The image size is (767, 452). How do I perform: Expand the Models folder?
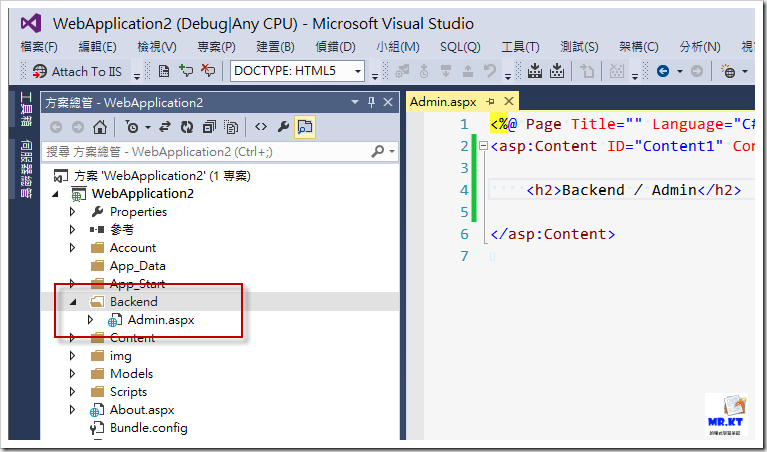72,374
